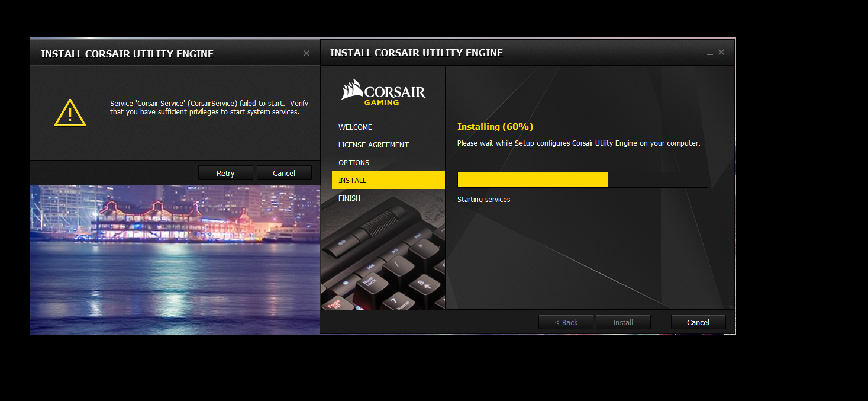The height and width of the screenshot is (401, 868).
Task: Click the Corsair Gaming sails logo
Action: (x=383, y=92)
